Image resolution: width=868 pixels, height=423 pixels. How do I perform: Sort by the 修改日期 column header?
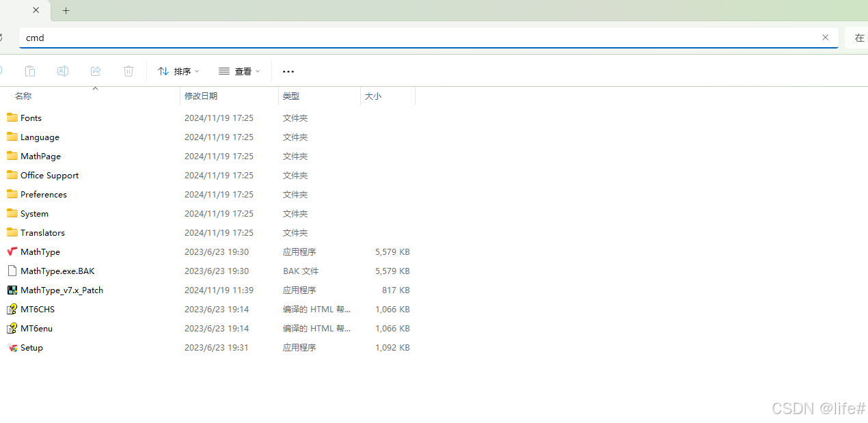tap(201, 96)
